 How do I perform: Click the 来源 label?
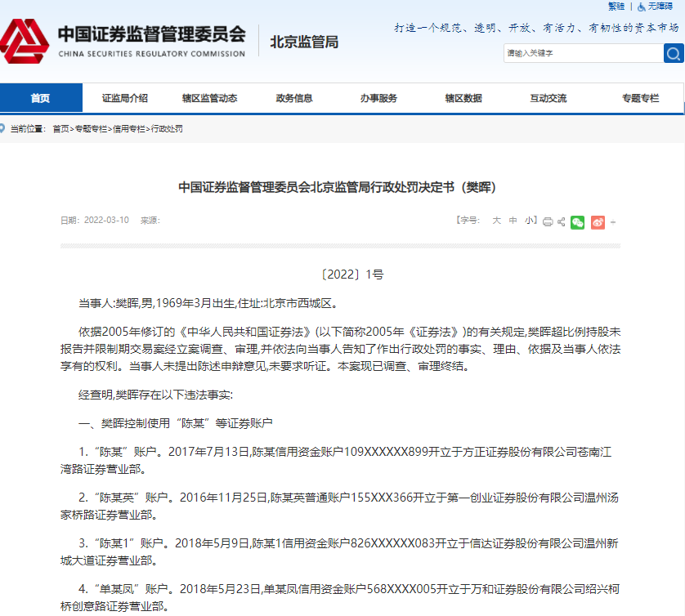click(x=150, y=221)
